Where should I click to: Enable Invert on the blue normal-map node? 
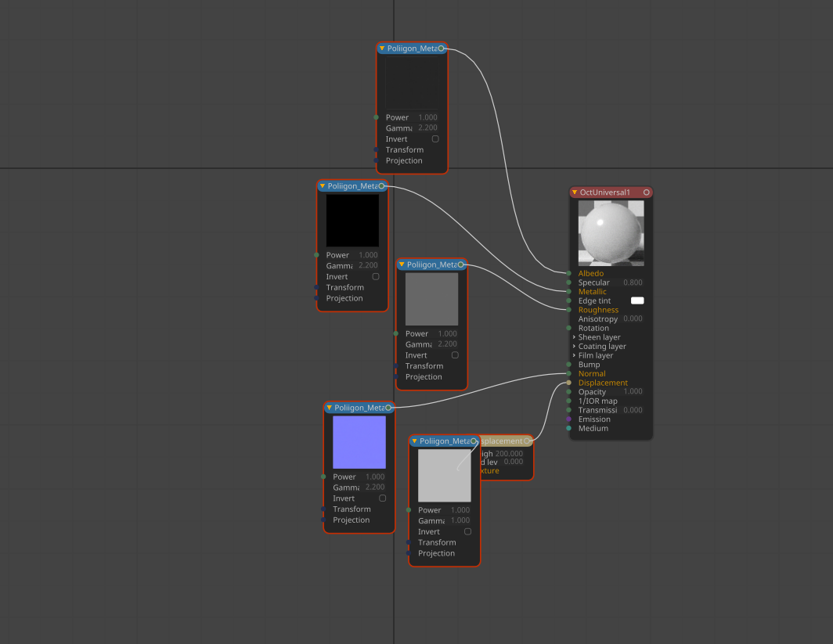coord(382,498)
